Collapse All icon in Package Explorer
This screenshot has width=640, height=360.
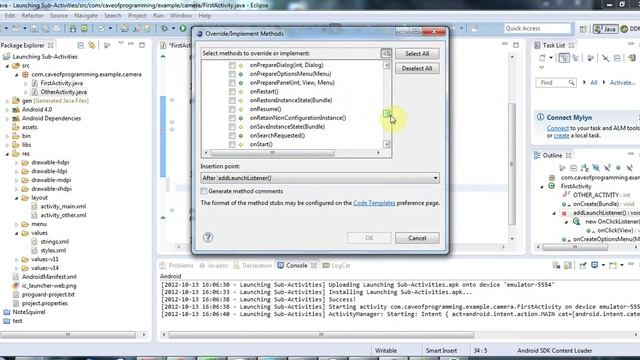[x=80, y=45]
